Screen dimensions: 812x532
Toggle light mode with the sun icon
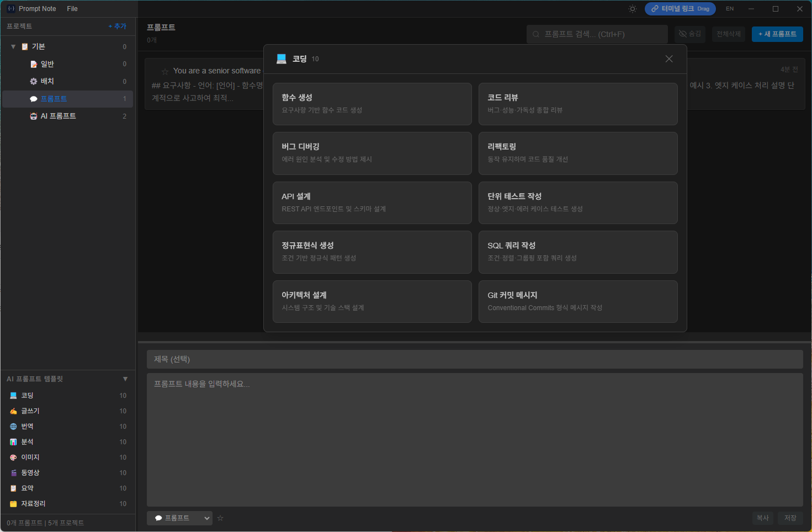pos(632,8)
